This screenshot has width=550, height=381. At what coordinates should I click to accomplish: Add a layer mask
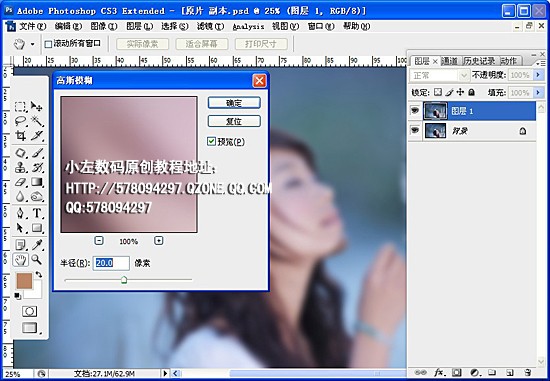pyautogui.click(x=456, y=373)
